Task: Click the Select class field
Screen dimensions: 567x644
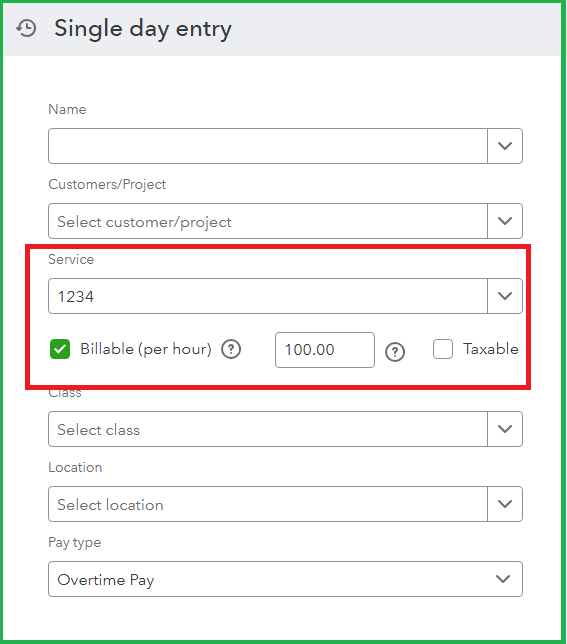Action: coord(268,429)
